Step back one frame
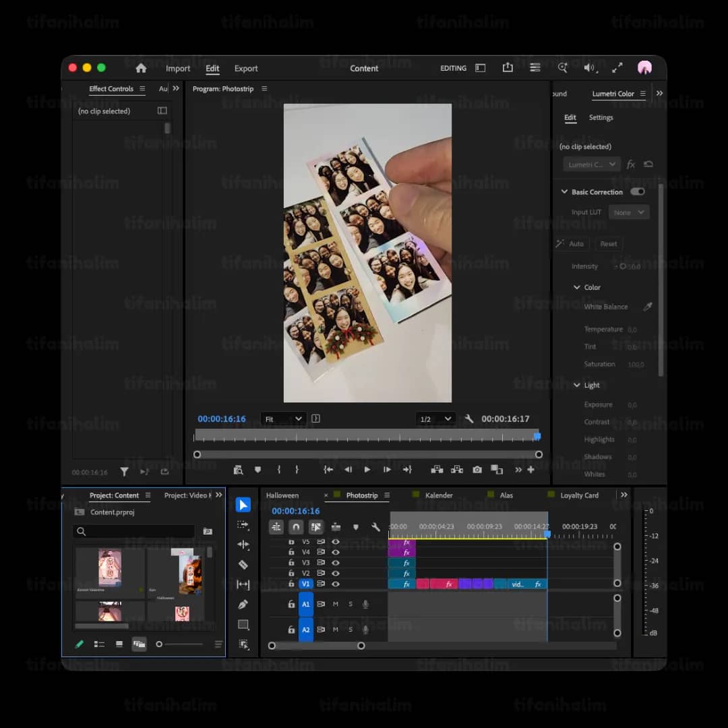 click(x=348, y=470)
